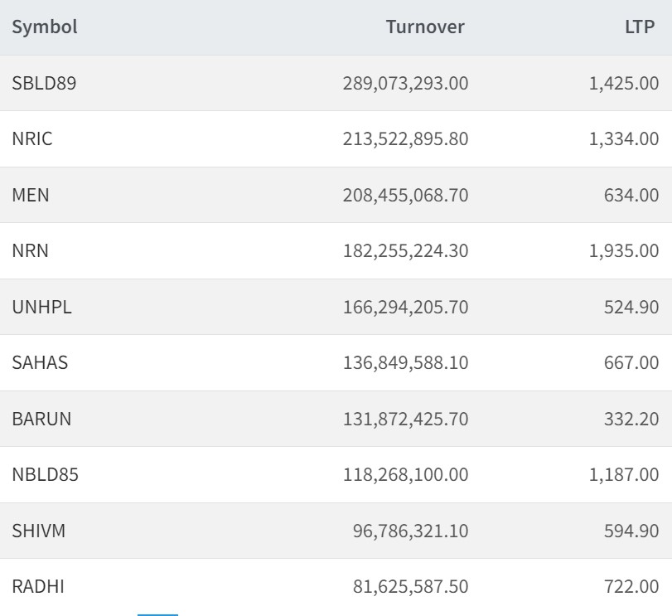Click NRIC LTP value 1,334.00
This screenshot has width=672, height=616.
click(624, 139)
